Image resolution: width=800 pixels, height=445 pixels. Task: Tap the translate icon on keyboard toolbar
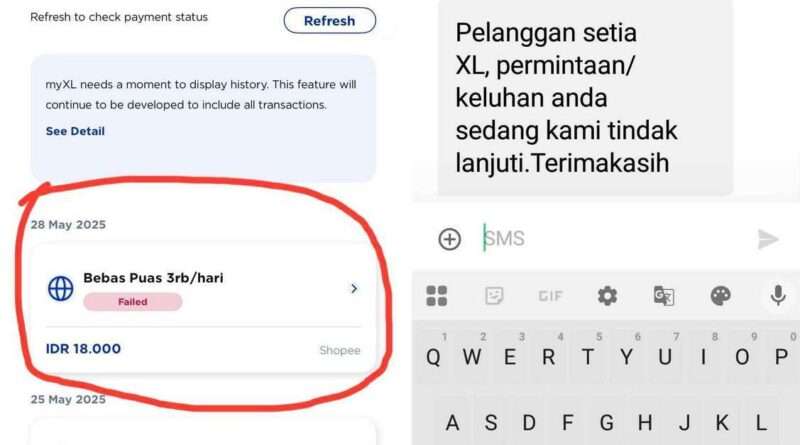[664, 296]
